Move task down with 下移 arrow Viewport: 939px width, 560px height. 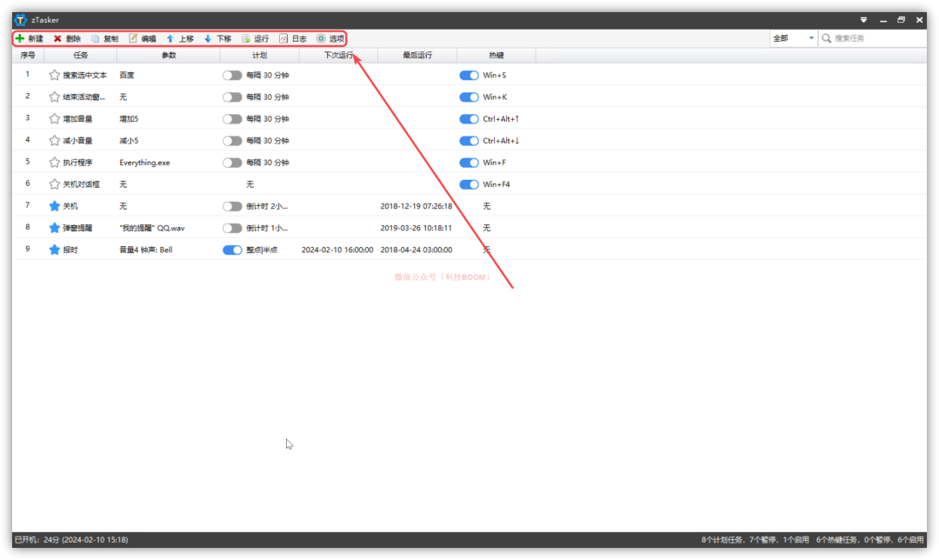tap(208, 38)
